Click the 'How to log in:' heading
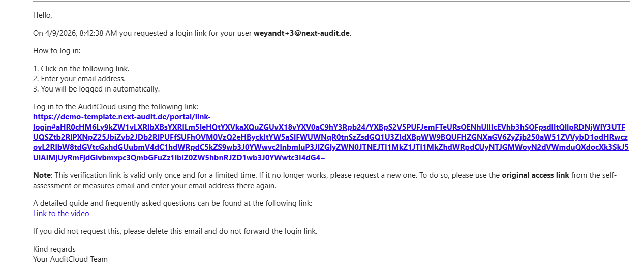 [x=57, y=51]
